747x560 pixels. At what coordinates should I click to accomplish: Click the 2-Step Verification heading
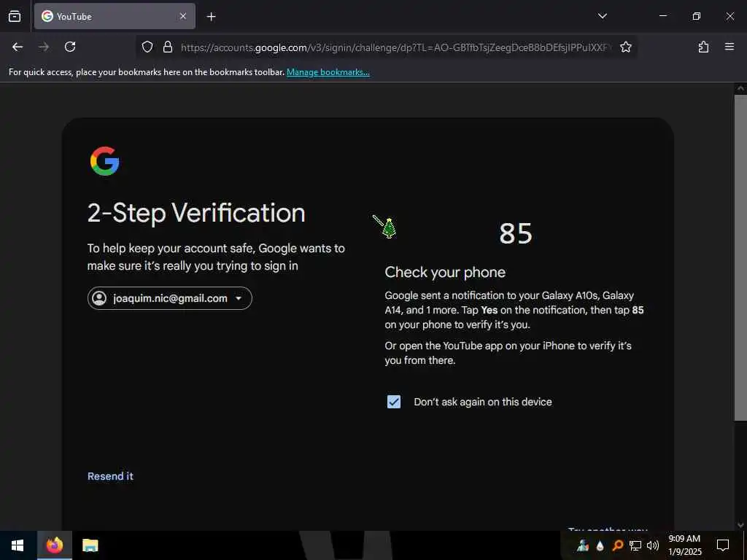tap(196, 213)
